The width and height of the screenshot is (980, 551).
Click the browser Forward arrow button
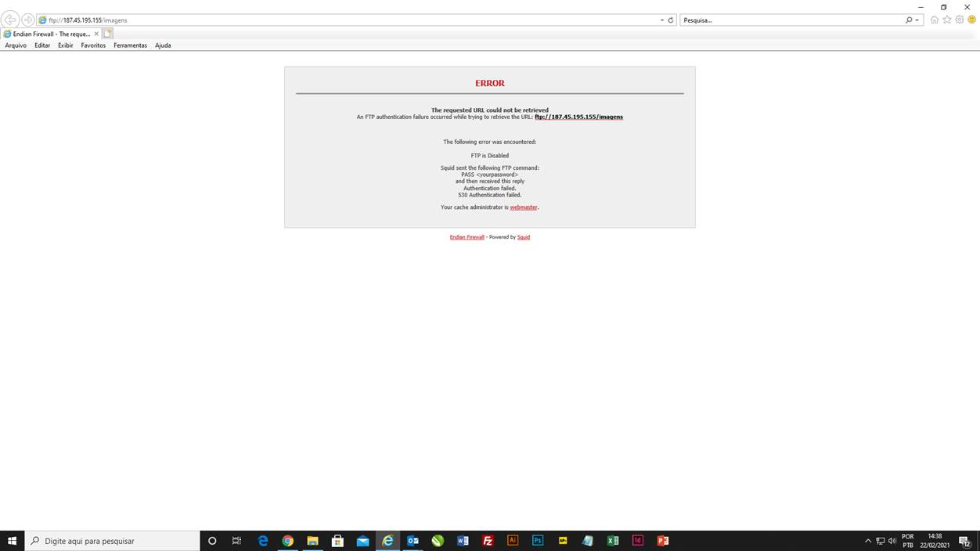tap(28, 20)
